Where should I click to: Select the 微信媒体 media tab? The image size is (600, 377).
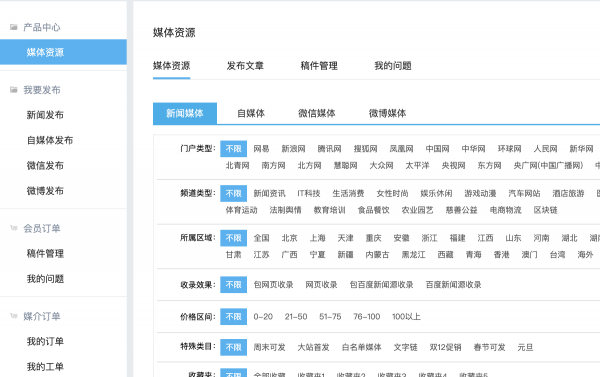[317, 113]
